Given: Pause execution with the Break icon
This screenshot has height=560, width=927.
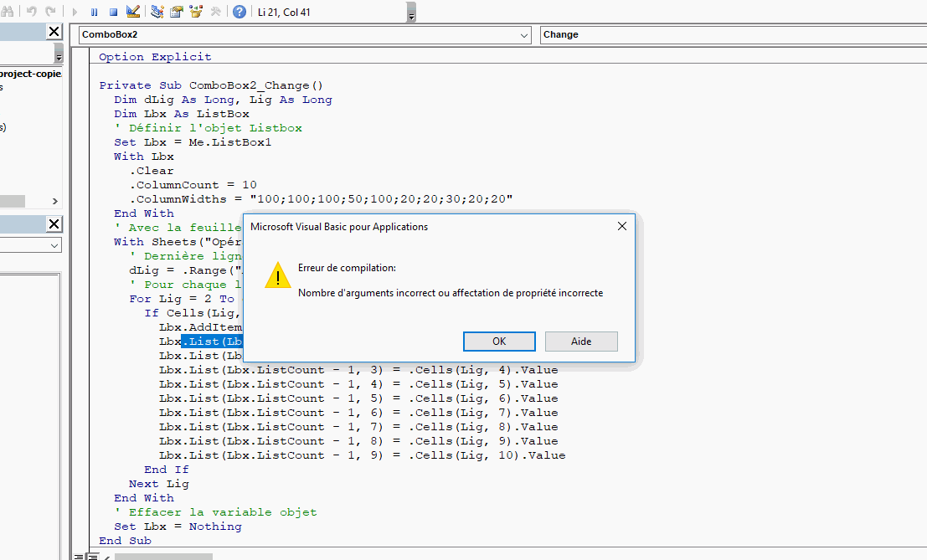Looking at the screenshot, I should (94, 12).
